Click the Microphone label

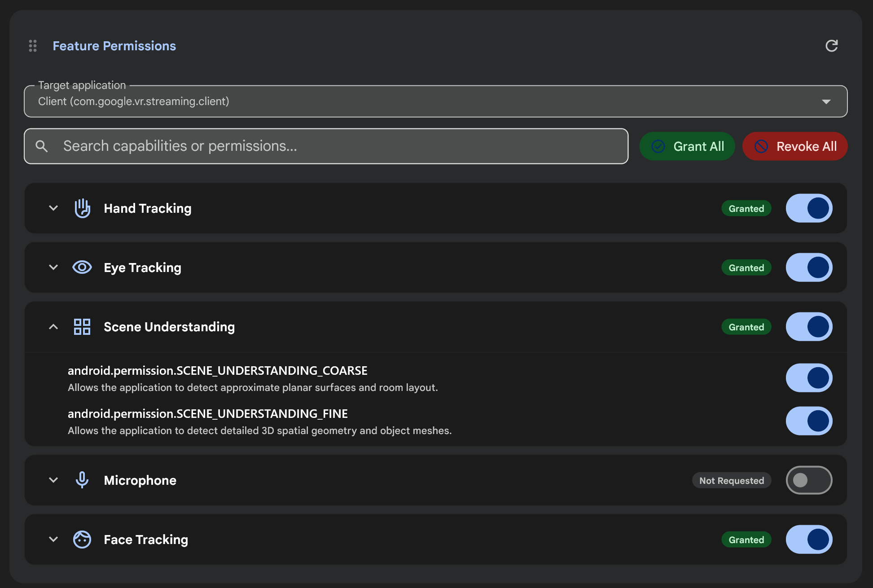coord(140,480)
